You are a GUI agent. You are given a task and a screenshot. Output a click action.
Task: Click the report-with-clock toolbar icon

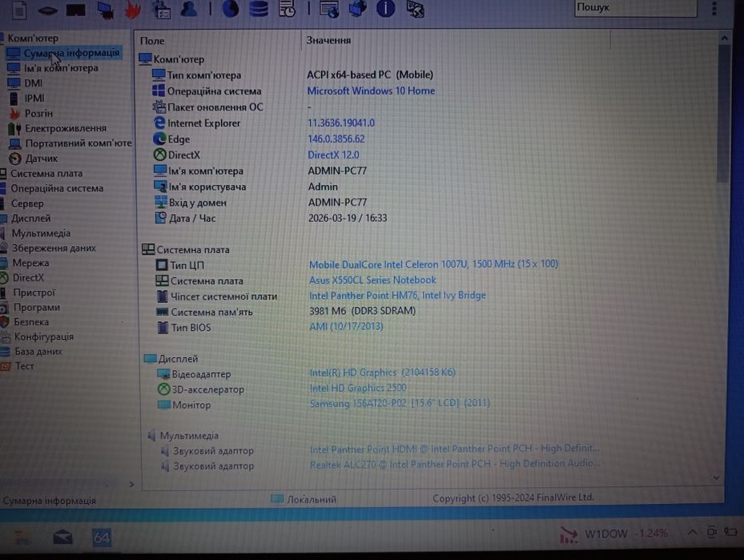pos(287,9)
